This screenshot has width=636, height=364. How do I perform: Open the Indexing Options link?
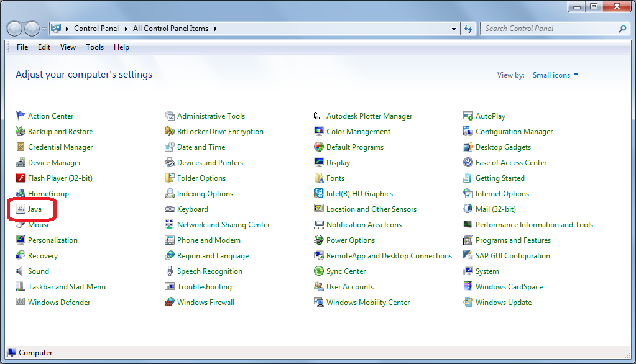(x=205, y=193)
